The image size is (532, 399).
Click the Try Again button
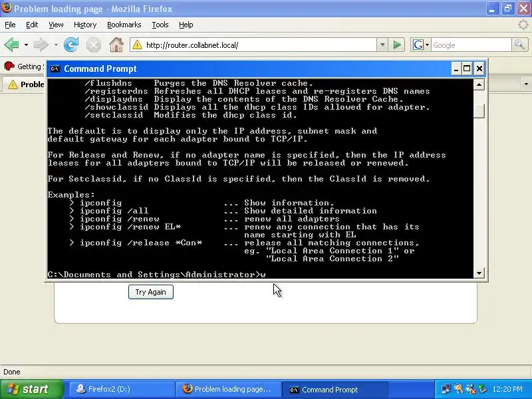[151, 292]
